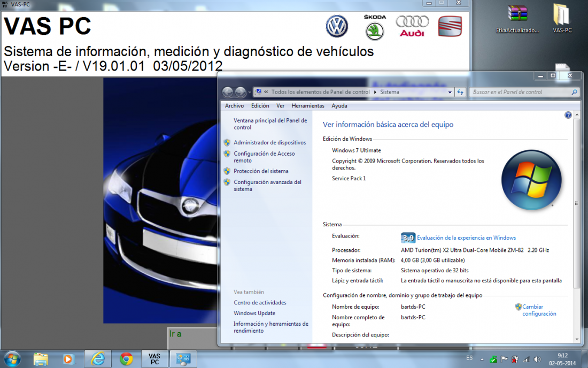Click scrollbar down arrow in System window

click(577, 339)
